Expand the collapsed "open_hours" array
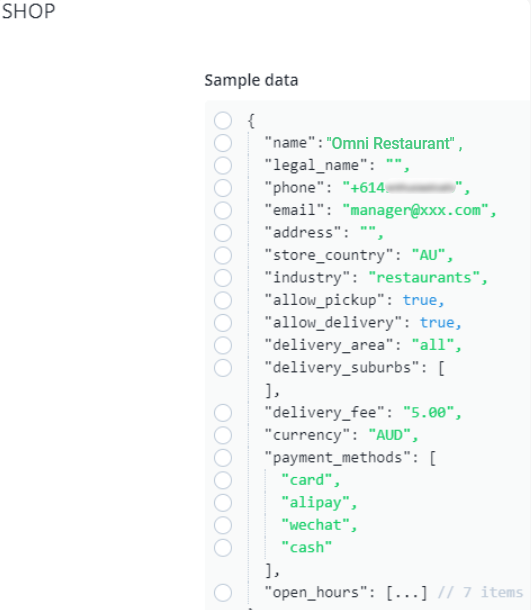Image resolution: width=531 pixels, height=610 pixels. point(407,592)
